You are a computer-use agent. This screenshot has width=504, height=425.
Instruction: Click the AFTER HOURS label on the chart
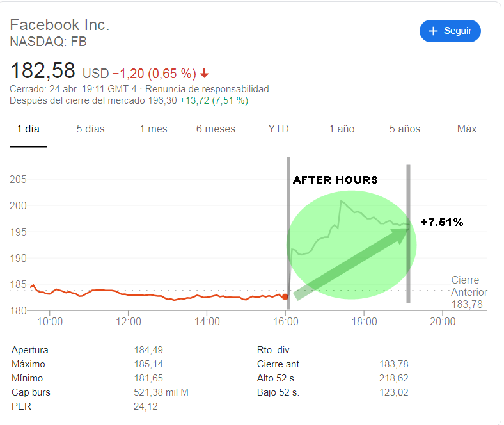coord(335,180)
